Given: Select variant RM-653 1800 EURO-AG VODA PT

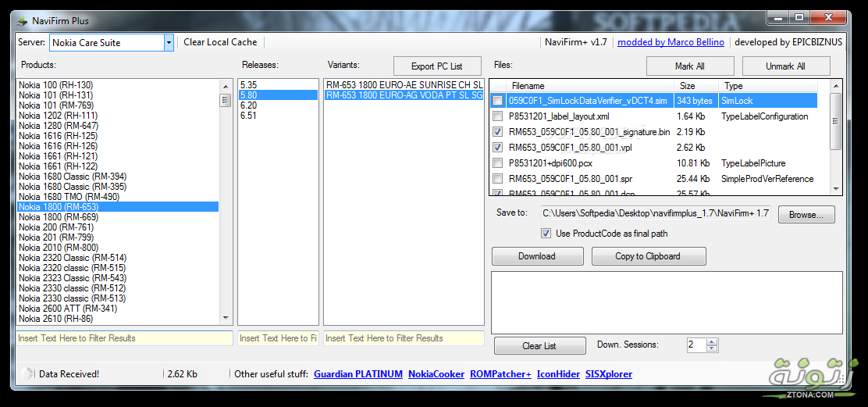Looking at the screenshot, I should [x=404, y=95].
